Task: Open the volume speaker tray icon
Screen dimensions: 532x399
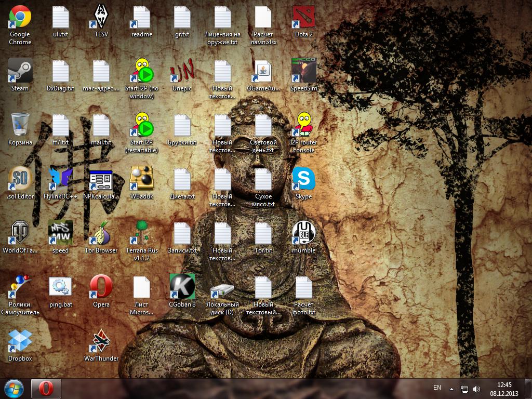Action: click(x=476, y=389)
